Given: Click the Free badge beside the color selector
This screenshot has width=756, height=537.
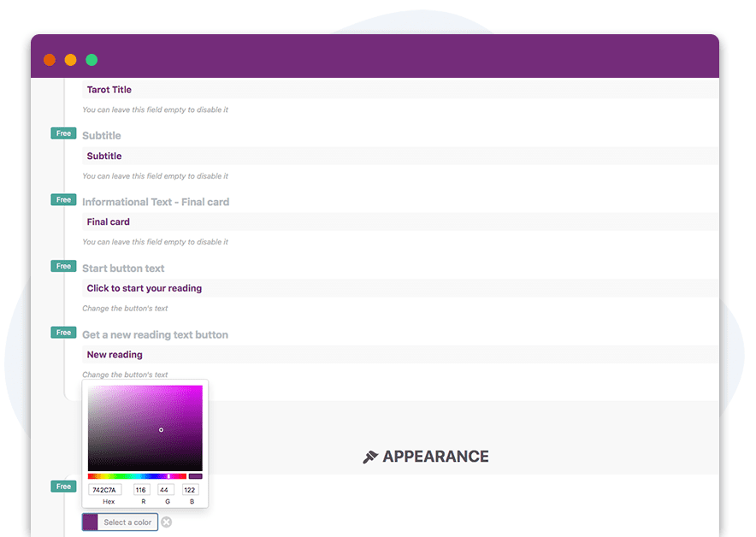Looking at the screenshot, I should click(63, 487).
